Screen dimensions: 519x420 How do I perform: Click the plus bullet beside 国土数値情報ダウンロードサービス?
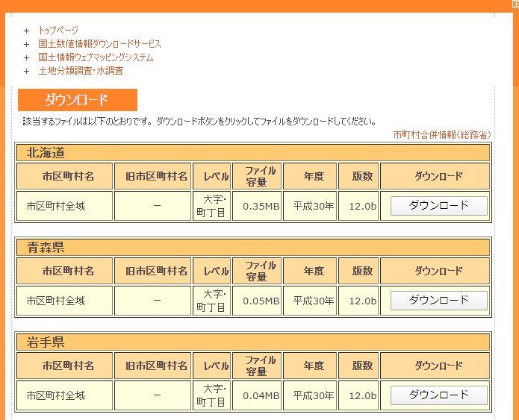point(27,44)
